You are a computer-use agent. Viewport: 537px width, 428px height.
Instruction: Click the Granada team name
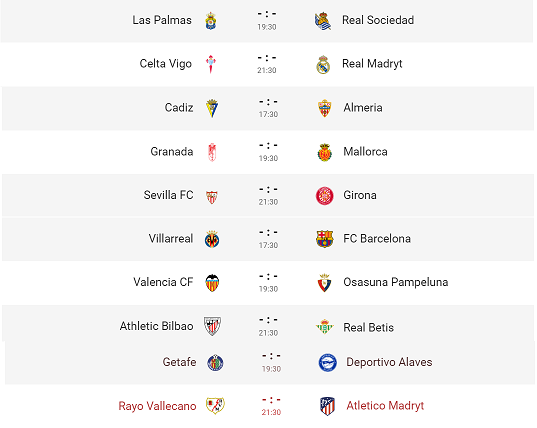tap(172, 152)
